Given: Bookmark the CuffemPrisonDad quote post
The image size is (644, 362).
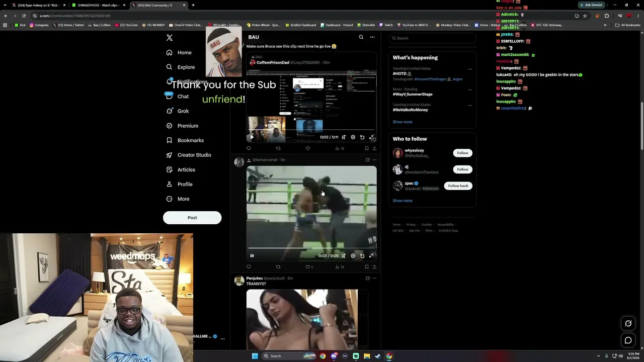Looking at the screenshot, I should (x=366, y=148).
